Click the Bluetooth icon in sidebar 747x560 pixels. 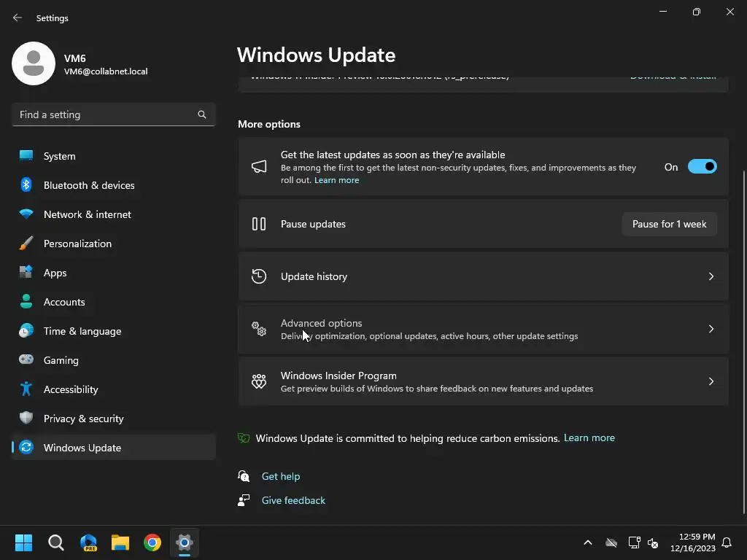tap(26, 184)
